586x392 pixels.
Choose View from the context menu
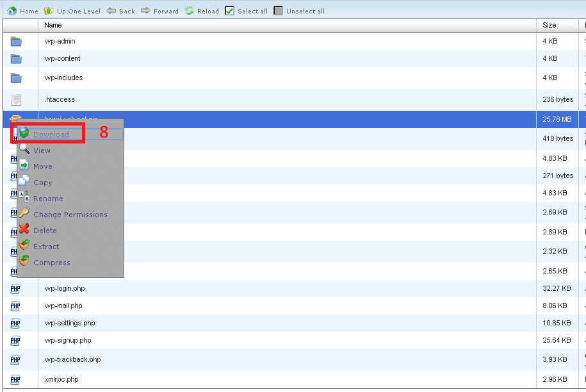[42, 151]
